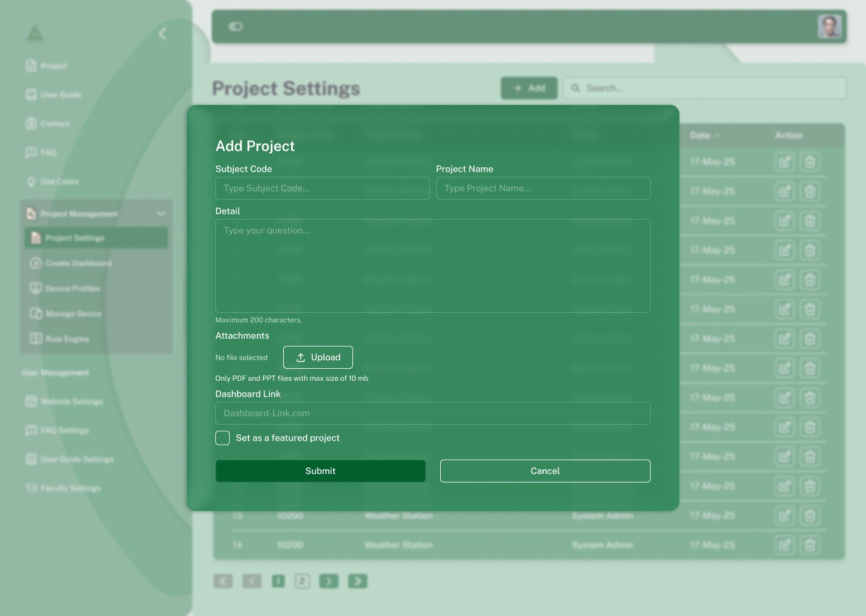The height and width of the screenshot is (616, 866).
Task: Collapse the sidebar with the back chevron
Action: 162,34
